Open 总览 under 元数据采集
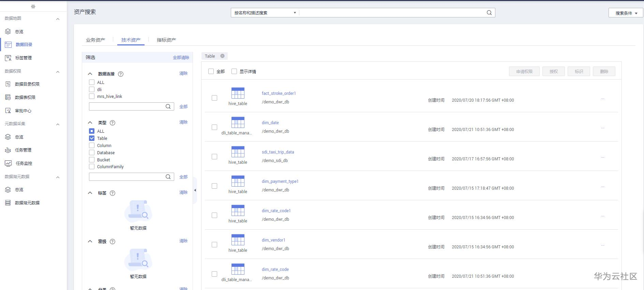644x290 pixels. (19, 137)
